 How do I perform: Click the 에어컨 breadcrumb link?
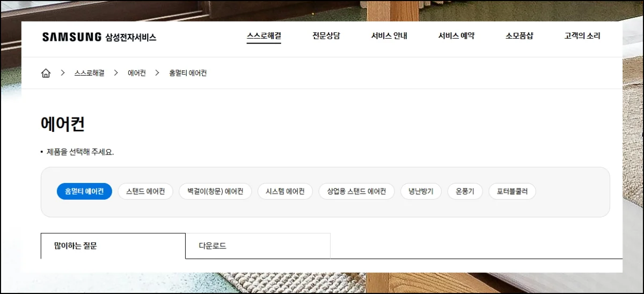(136, 73)
